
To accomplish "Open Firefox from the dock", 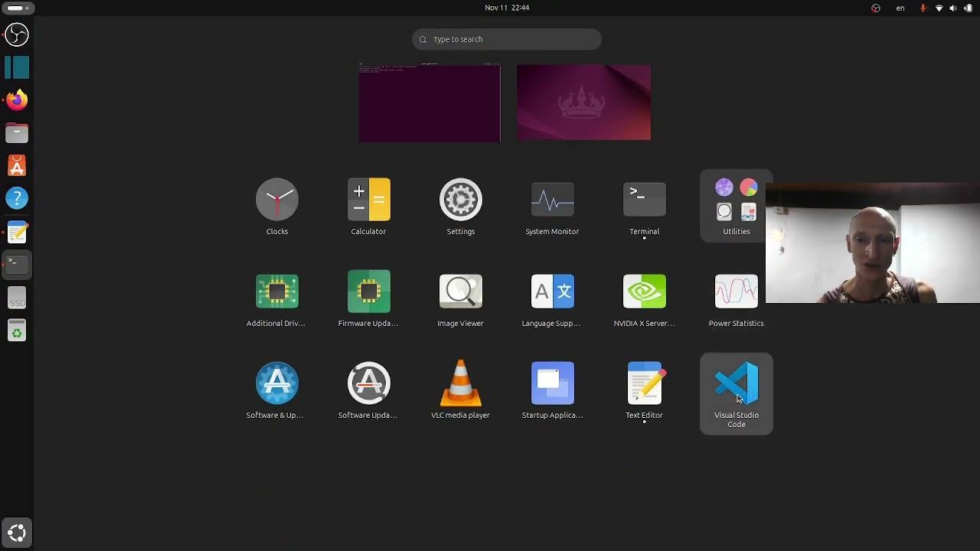I will click(x=17, y=100).
